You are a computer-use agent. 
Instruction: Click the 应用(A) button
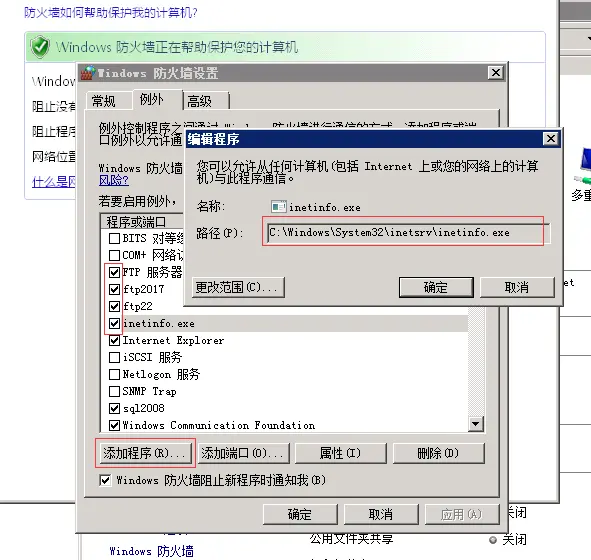click(462, 514)
